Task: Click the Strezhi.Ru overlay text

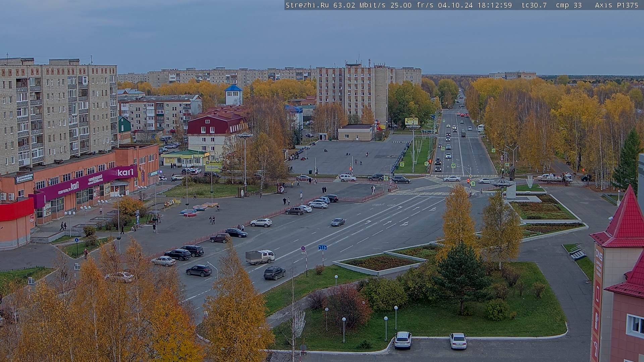Action: [x=307, y=5]
